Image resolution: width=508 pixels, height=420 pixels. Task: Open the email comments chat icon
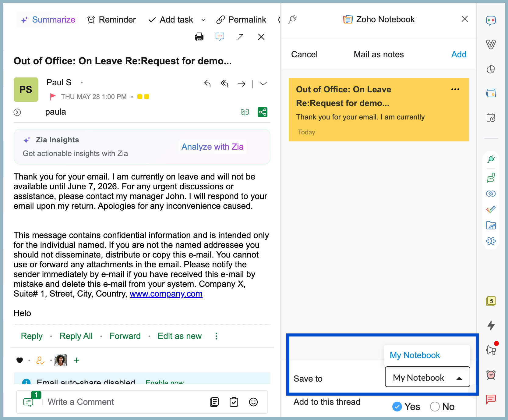tap(220, 37)
